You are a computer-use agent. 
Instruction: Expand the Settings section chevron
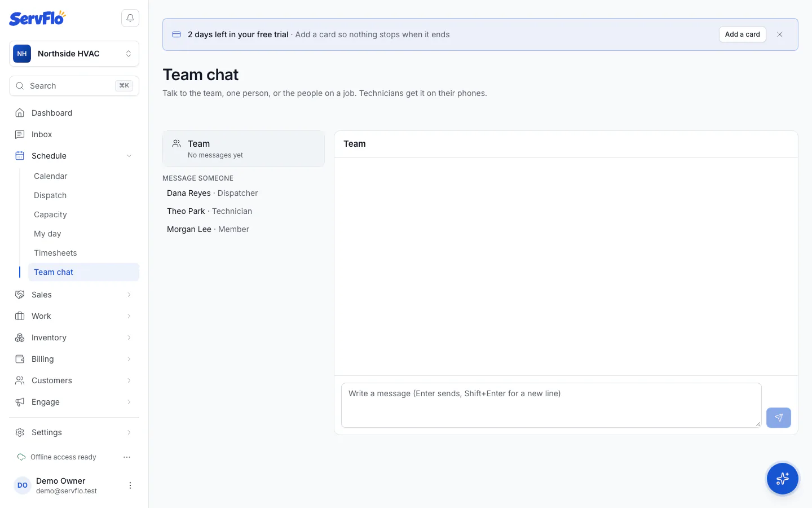click(129, 432)
